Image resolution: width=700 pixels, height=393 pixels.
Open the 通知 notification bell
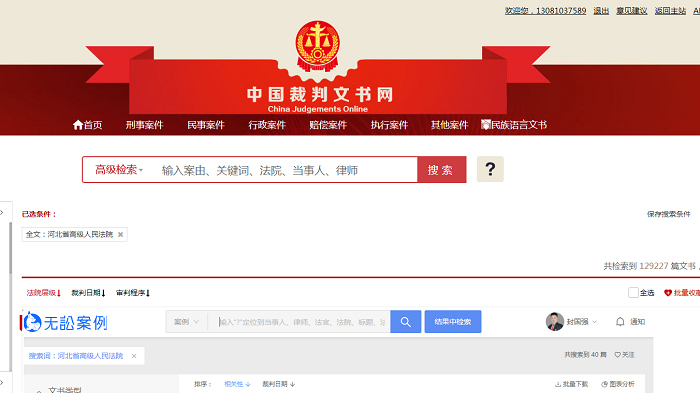pyautogui.click(x=620, y=322)
